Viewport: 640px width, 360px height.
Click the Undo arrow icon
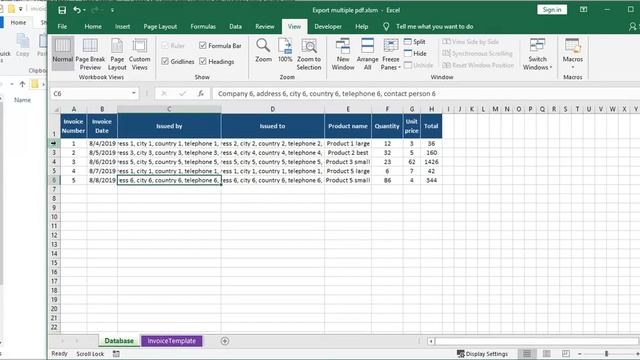point(76,10)
